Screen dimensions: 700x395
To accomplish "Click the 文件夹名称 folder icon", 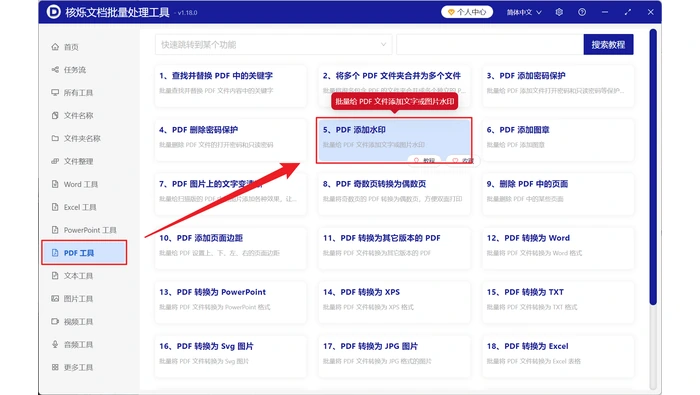I will tap(55, 138).
